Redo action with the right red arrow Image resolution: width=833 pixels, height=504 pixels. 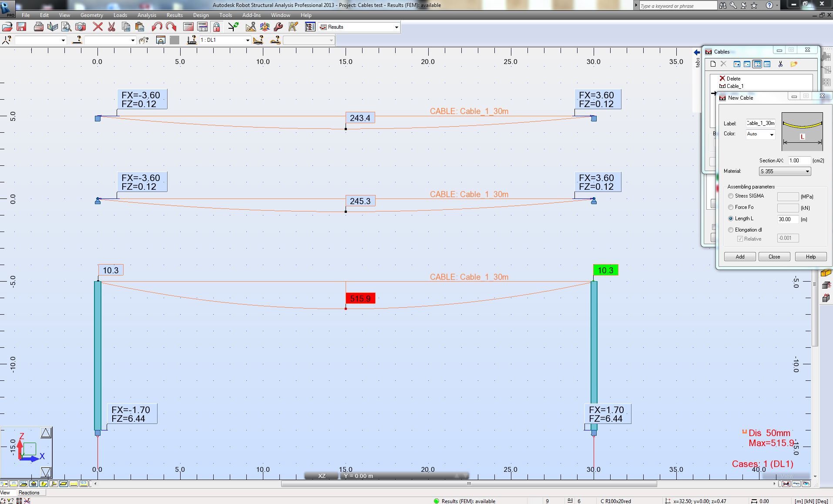pos(171,27)
